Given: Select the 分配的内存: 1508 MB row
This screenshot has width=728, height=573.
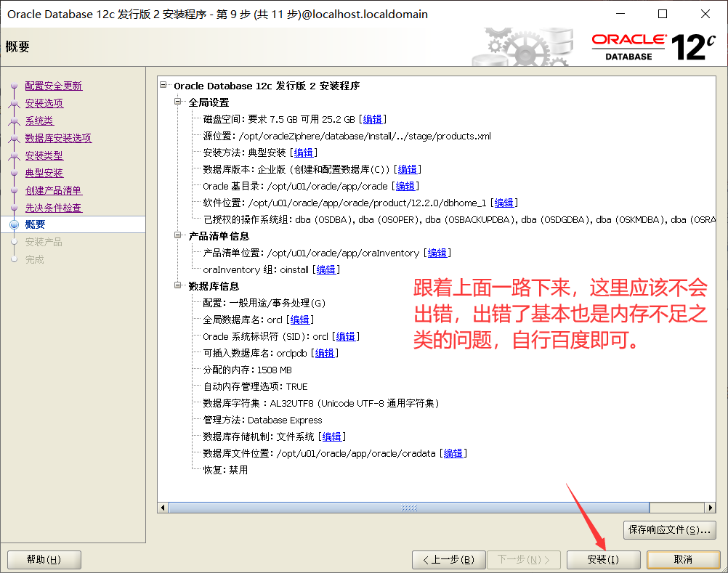Looking at the screenshot, I should (x=248, y=370).
